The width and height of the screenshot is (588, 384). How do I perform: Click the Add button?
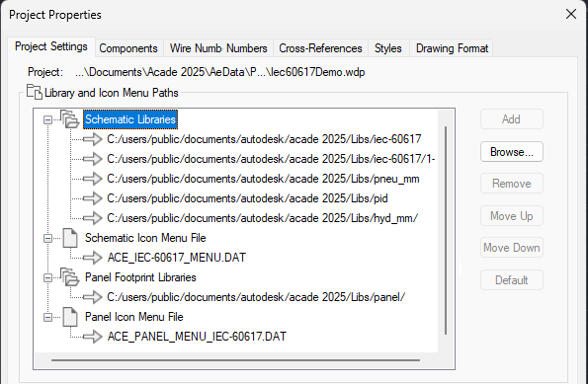(512, 119)
